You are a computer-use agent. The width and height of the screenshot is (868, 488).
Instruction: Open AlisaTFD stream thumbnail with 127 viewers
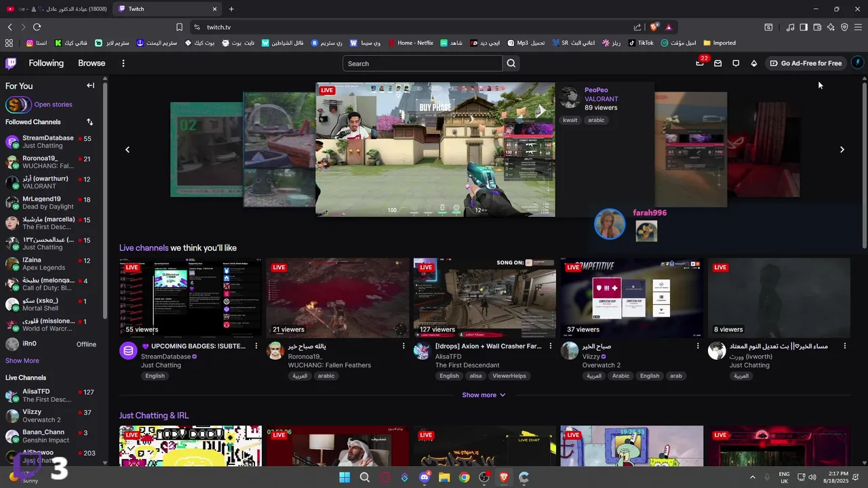pos(485,298)
